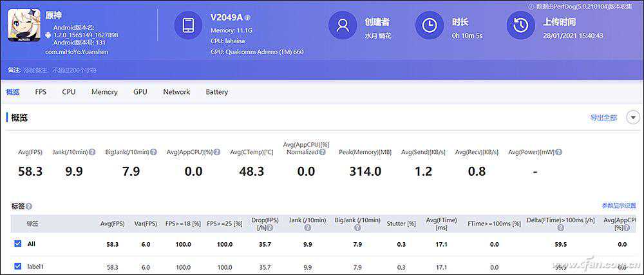Open the GPU tab

click(140, 92)
